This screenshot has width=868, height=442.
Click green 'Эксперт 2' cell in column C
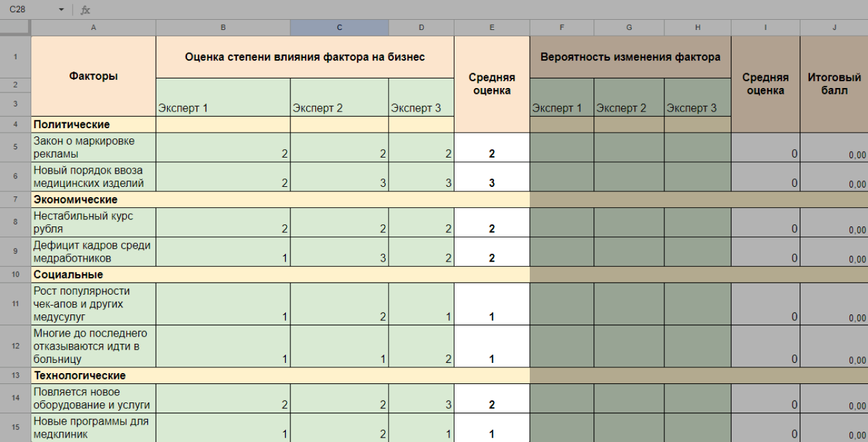[x=339, y=98]
